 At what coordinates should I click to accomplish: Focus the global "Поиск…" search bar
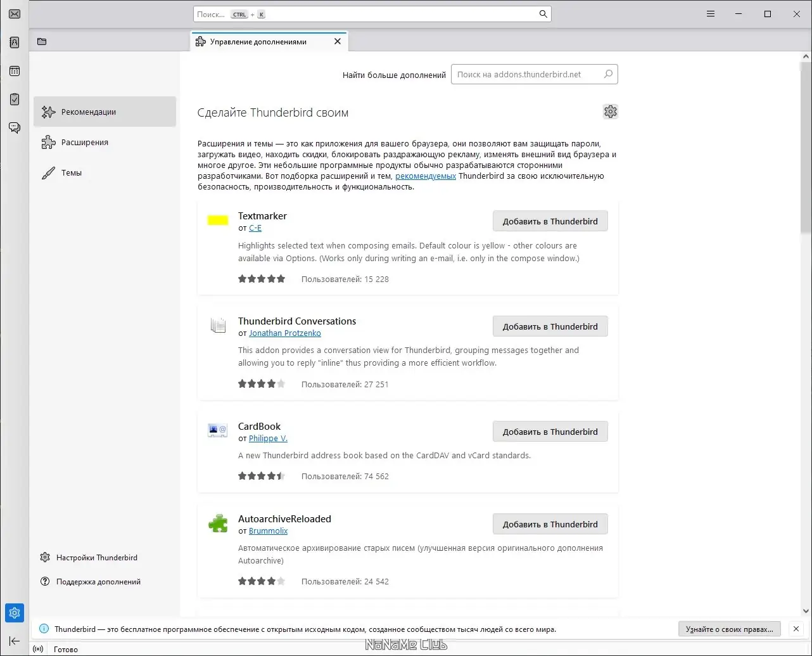(x=372, y=14)
